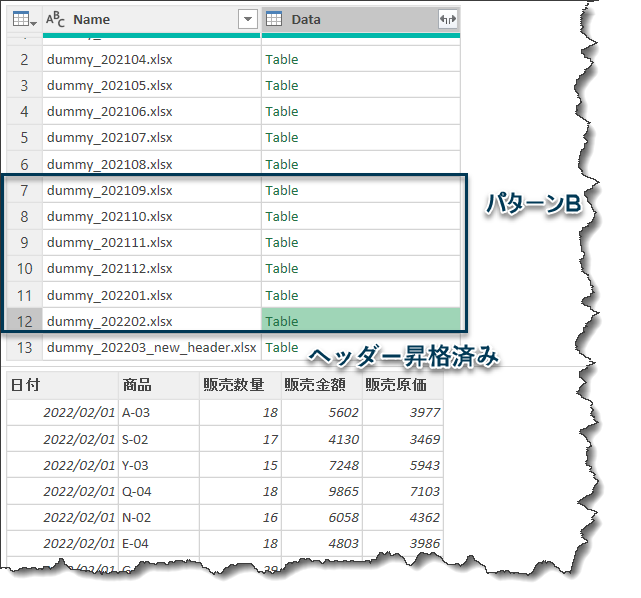Click the 販売金額 preview column header
This screenshot has height=598, width=641.
coord(322,385)
